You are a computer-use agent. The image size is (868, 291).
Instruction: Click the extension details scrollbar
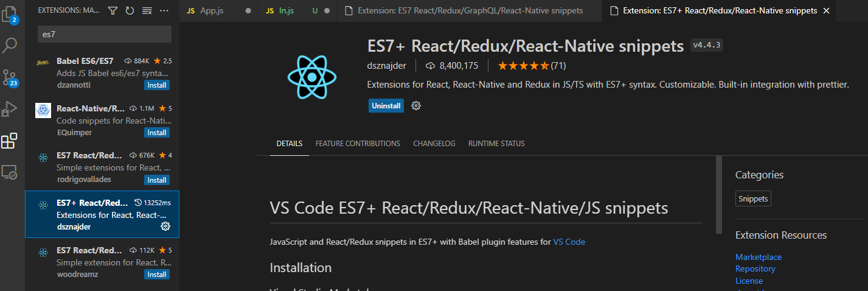(x=719, y=195)
